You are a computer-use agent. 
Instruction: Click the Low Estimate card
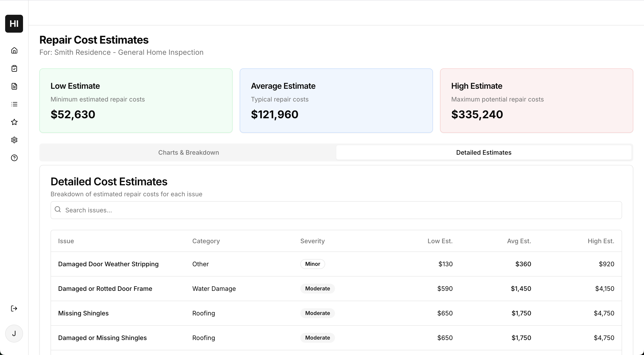[x=136, y=101]
